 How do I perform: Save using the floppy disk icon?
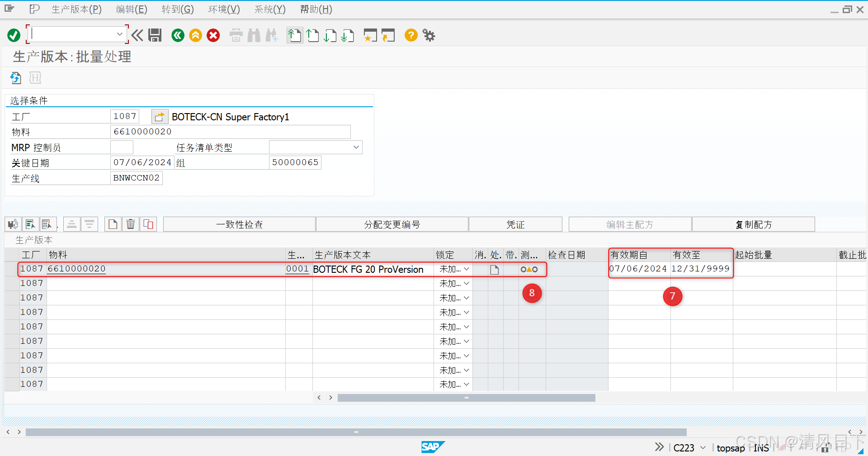(155, 35)
